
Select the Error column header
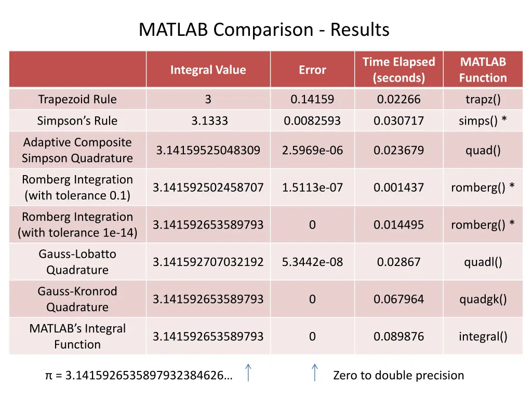[312, 70]
